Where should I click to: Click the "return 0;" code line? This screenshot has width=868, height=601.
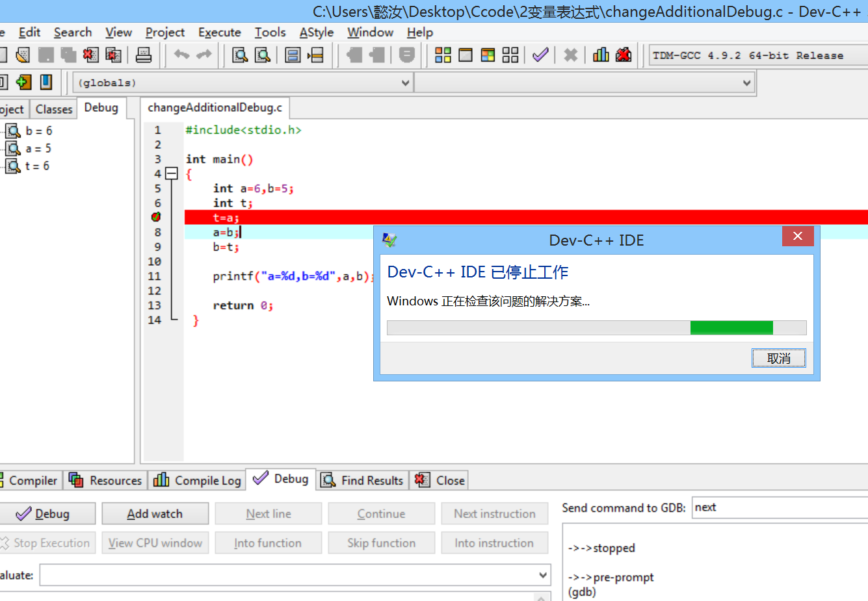[x=243, y=305]
